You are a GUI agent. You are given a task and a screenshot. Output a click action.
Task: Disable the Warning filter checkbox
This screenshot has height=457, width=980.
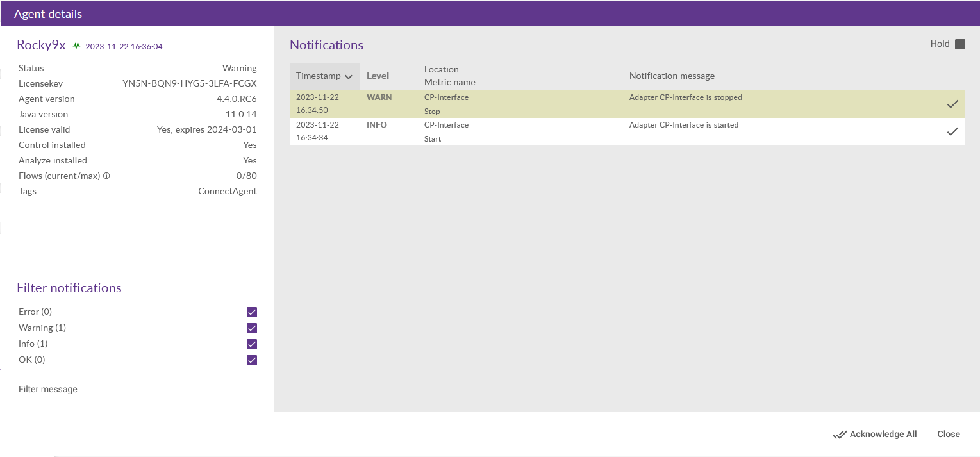[252, 328]
